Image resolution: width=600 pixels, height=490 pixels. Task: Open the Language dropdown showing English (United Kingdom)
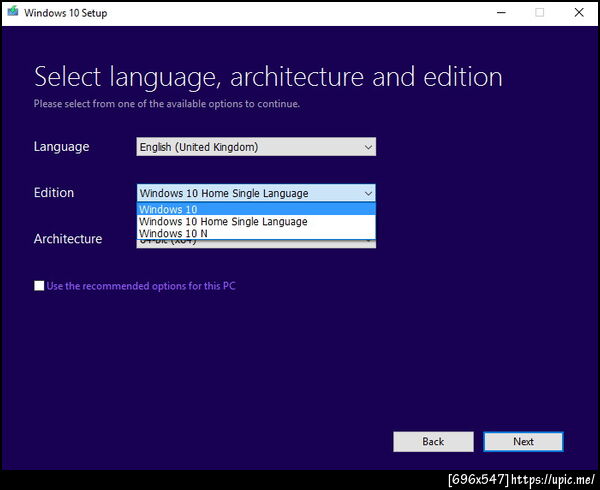pos(256,147)
